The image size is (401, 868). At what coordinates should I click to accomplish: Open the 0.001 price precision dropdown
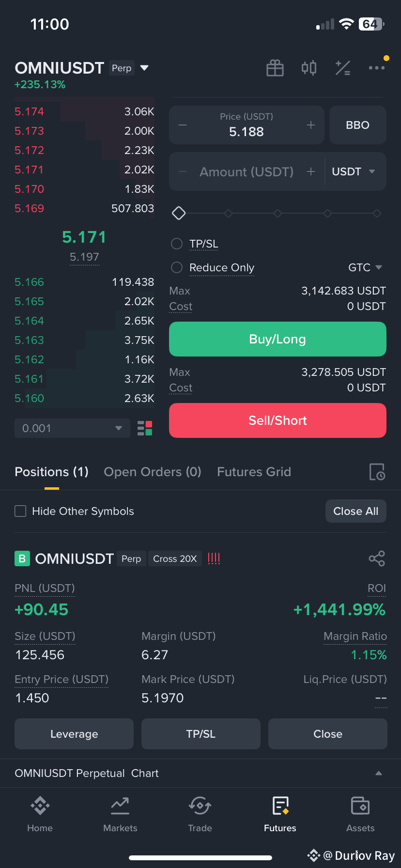(x=72, y=428)
